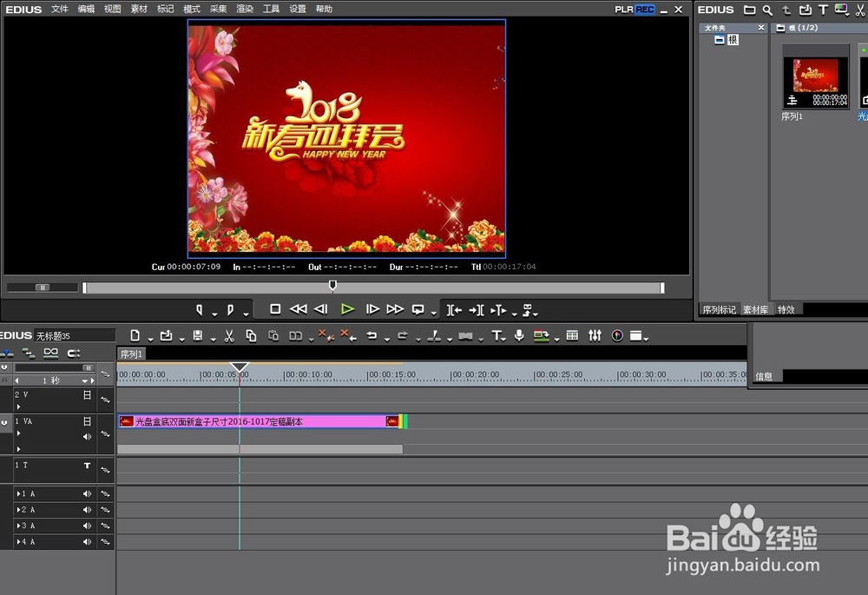The height and width of the screenshot is (595, 868).
Task: Click the Paste icon in the timeline toolbar
Action: [273, 336]
